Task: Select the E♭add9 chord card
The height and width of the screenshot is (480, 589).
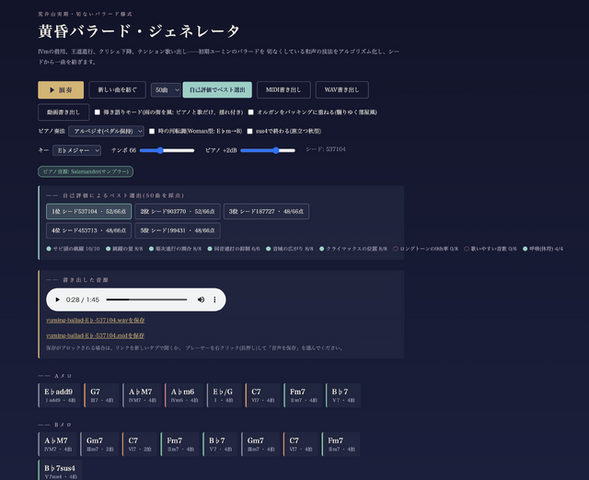Action: (59, 395)
